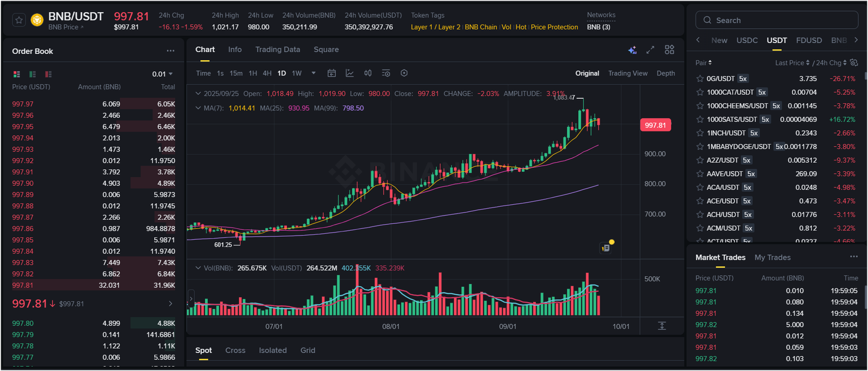The height and width of the screenshot is (371, 868).
Task: Open chart display settings list icon
Action: point(386,73)
